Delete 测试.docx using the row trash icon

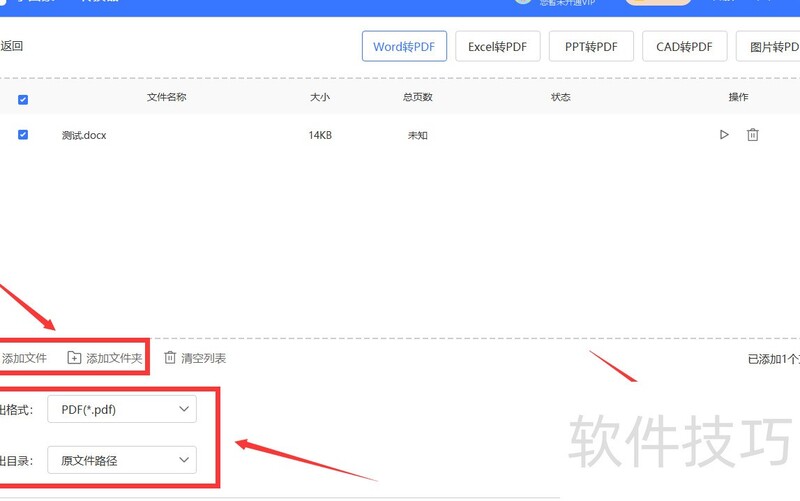pos(753,135)
